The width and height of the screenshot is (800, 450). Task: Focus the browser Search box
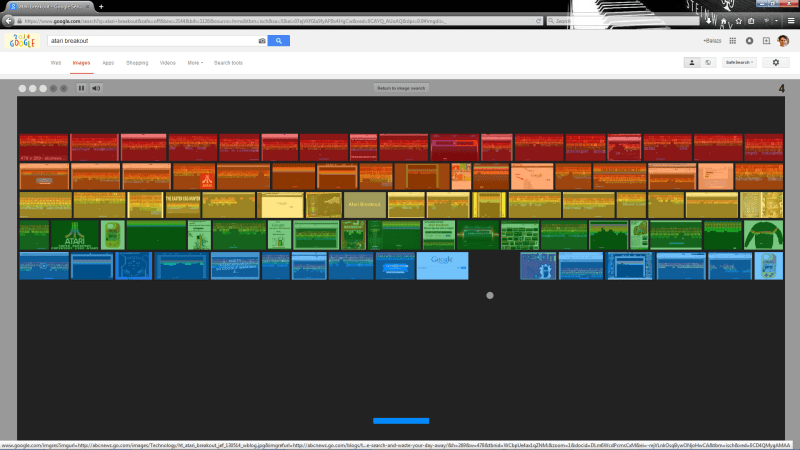point(622,21)
